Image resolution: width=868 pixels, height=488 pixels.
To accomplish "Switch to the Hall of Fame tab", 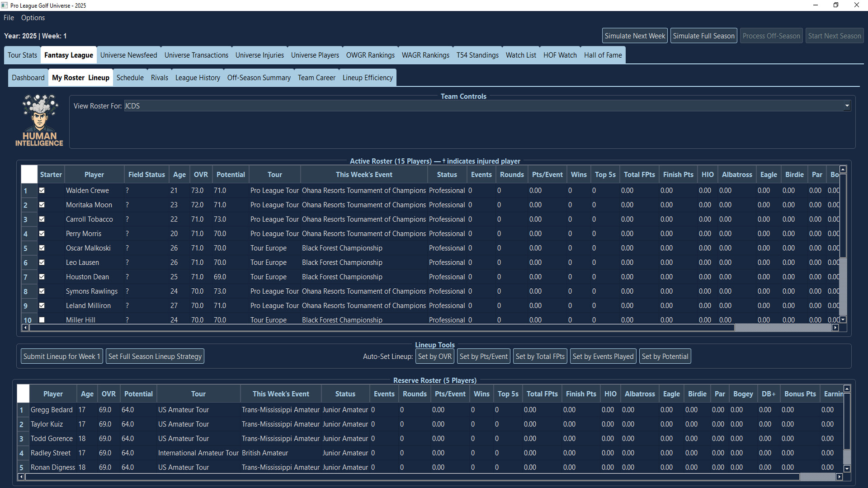I will pos(603,55).
